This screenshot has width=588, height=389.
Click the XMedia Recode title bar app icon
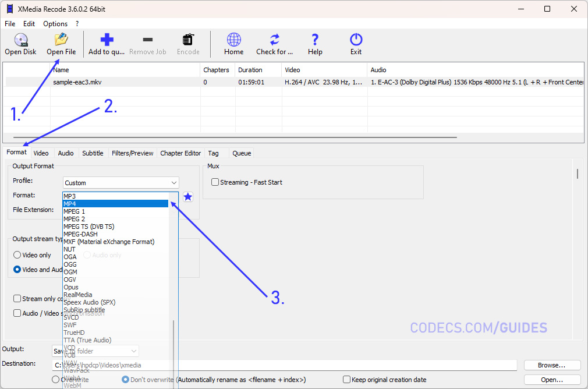10,9
